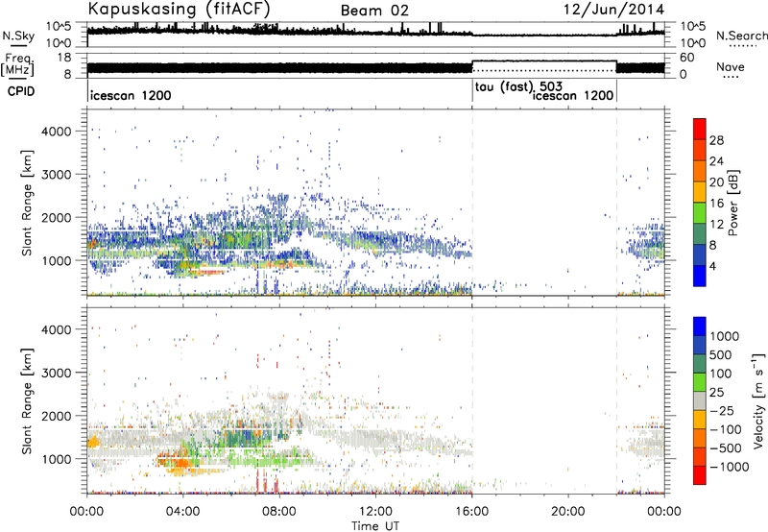Click the '08:00' time axis tick label

(x=279, y=512)
